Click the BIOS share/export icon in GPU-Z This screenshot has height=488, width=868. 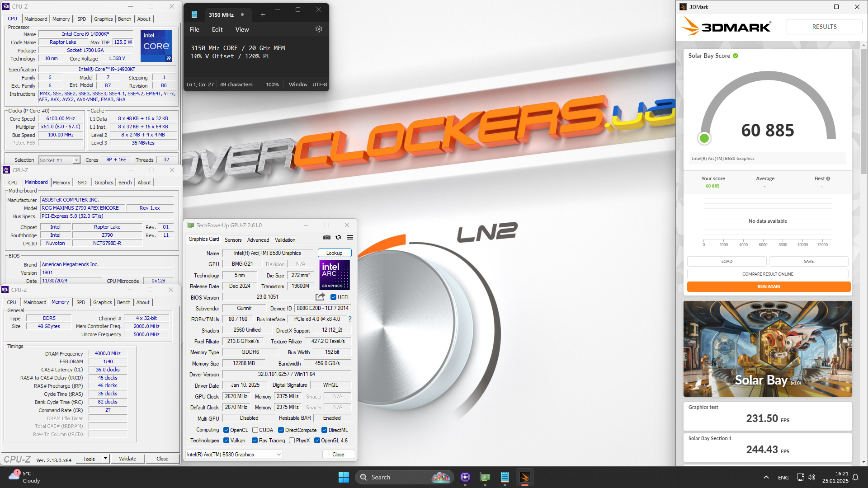(x=320, y=297)
